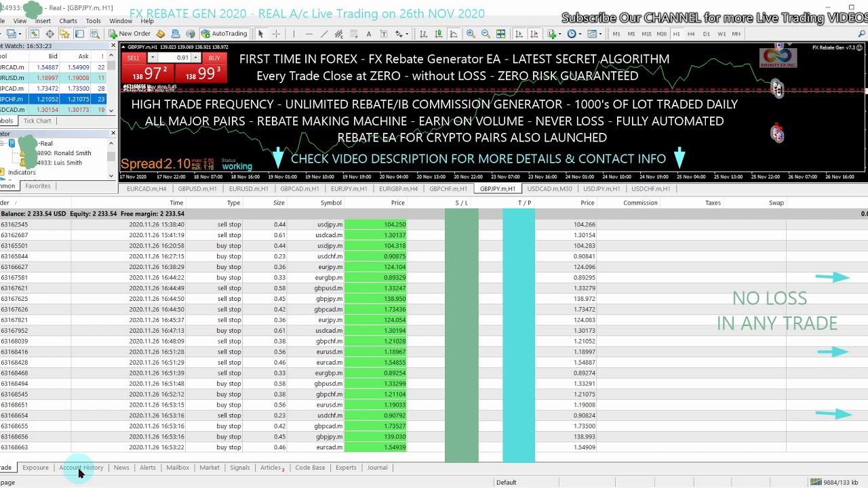Enable chart auto scroll icon
The image size is (868, 488).
(x=519, y=34)
